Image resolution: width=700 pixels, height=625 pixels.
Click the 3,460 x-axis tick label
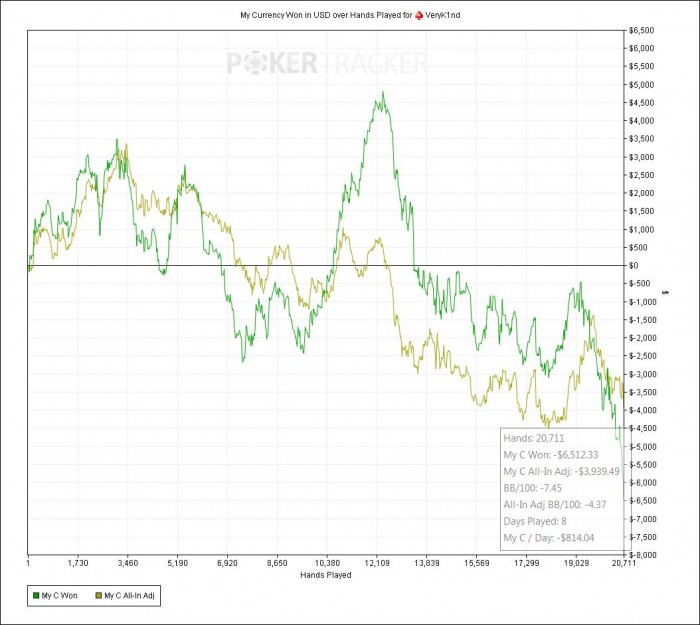pyautogui.click(x=128, y=563)
